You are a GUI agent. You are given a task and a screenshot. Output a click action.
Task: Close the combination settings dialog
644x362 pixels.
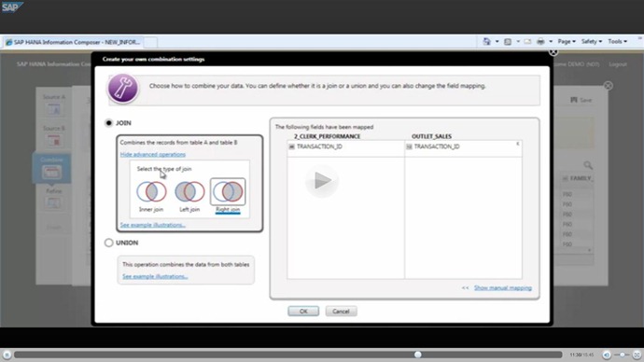[x=553, y=52]
